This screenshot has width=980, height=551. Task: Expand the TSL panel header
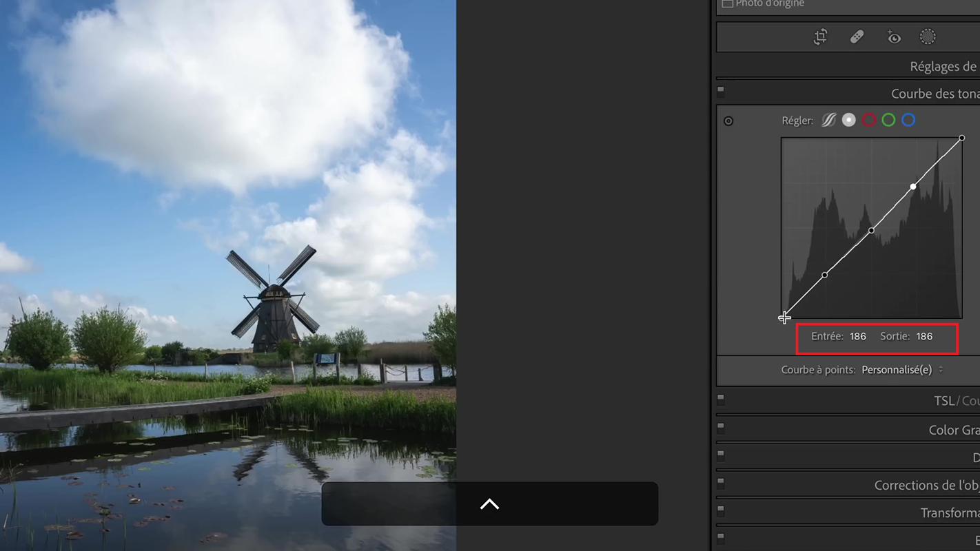click(944, 401)
